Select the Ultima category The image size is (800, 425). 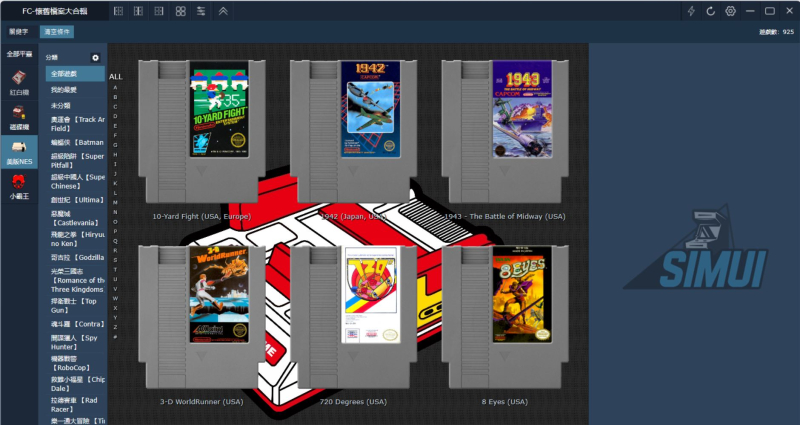pos(77,200)
